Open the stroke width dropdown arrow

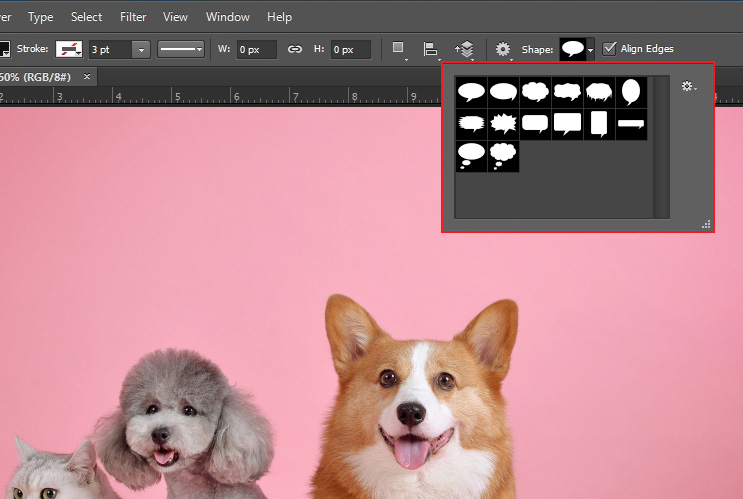[141, 49]
